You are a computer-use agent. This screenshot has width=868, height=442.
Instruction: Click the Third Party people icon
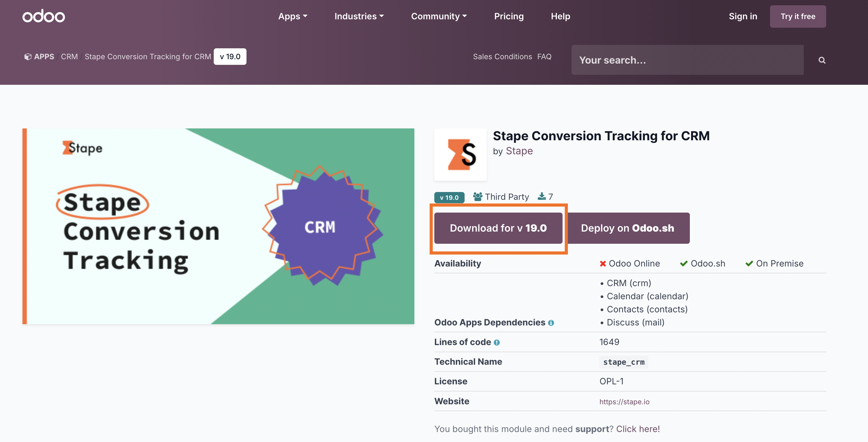[477, 197]
